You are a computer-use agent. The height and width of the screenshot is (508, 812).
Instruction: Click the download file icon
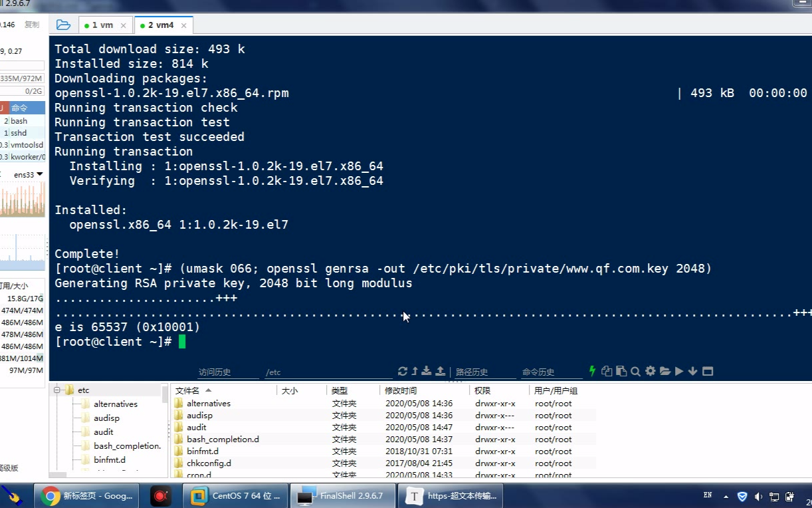[x=427, y=372]
